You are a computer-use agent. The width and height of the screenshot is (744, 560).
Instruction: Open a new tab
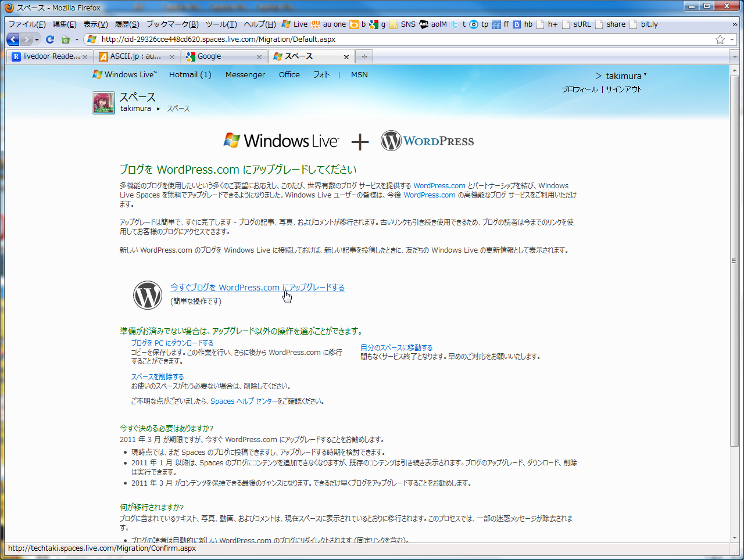364,56
